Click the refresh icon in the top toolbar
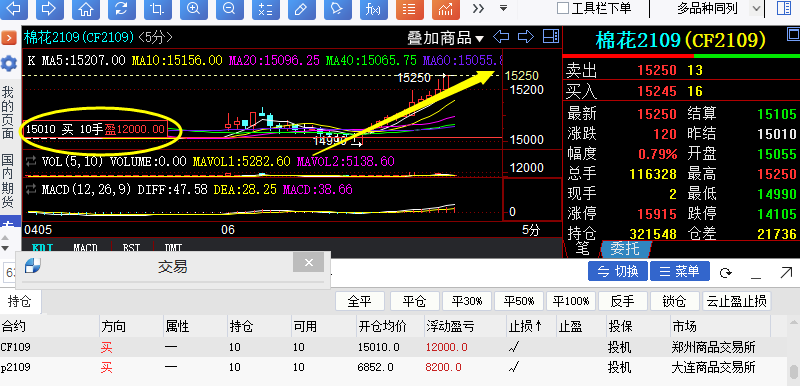The height and width of the screenshot is (386, 800). point(121,9)
